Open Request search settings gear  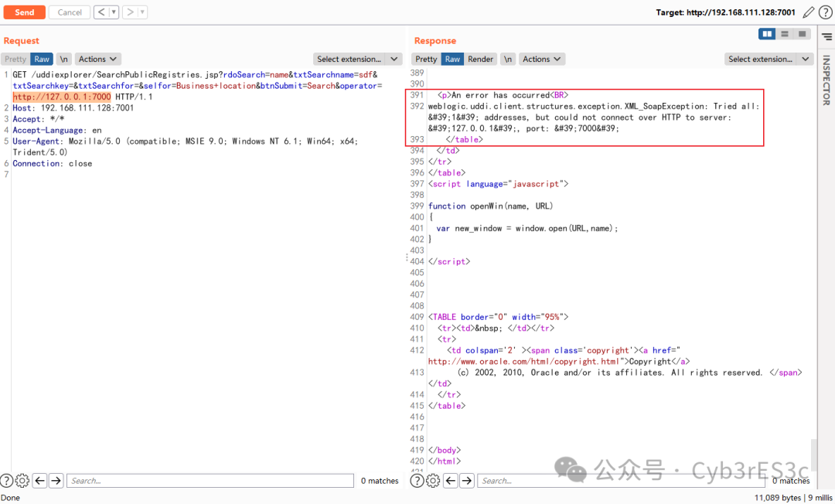click(x=22, y=481)
